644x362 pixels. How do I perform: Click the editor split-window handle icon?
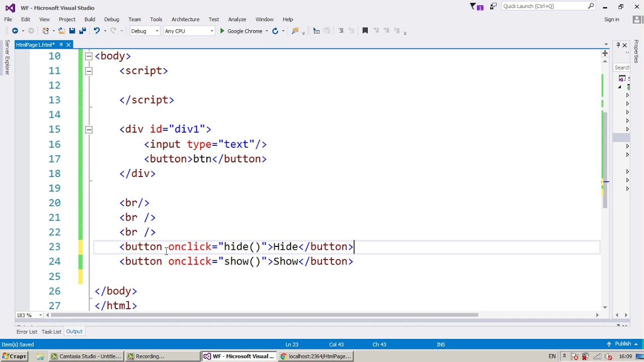point(605,53)
